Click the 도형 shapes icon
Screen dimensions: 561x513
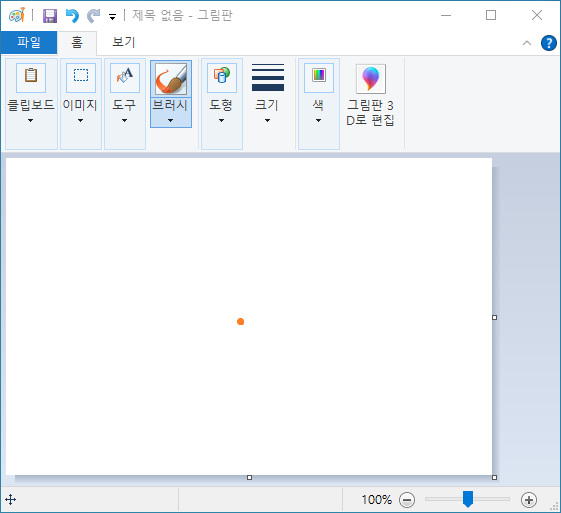point(222,78)
